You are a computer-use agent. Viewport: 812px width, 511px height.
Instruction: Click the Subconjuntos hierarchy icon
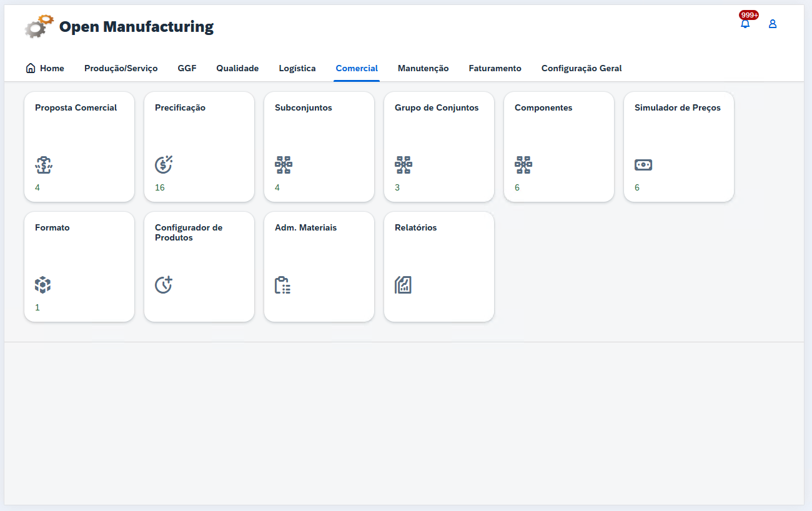[284, 165]
